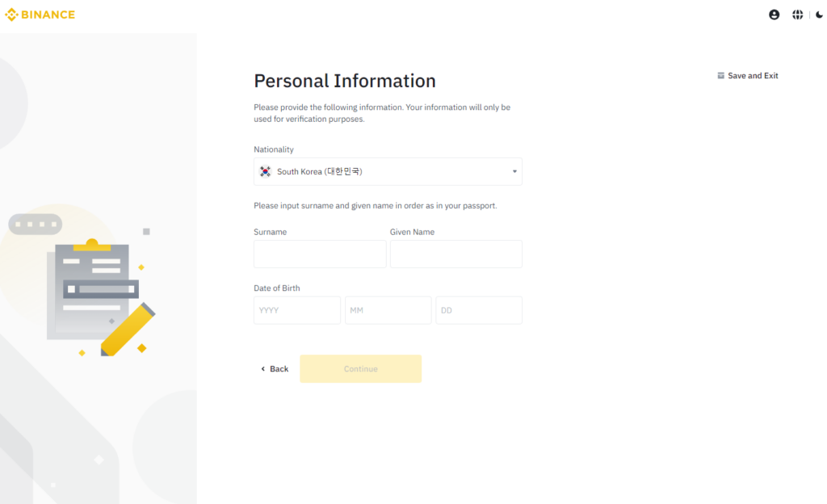Open the user account profile icon

pos(774,15)
